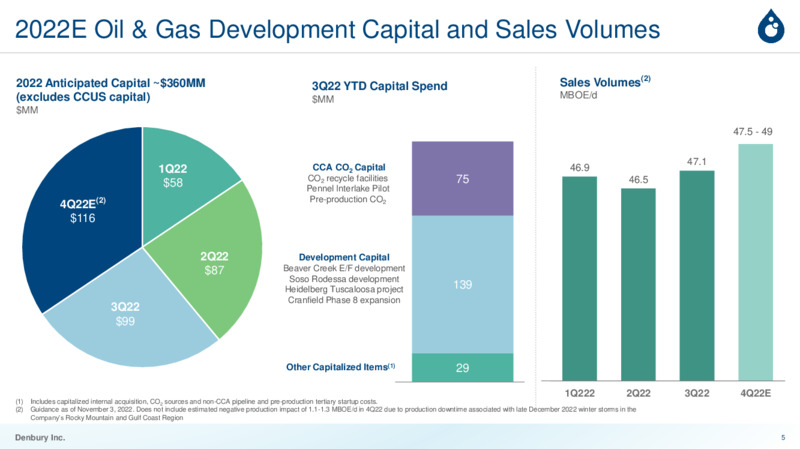Click 'Cranfield Phase 8 expansion' text
This screenshot has height=450, width=800.
point(344,300)
